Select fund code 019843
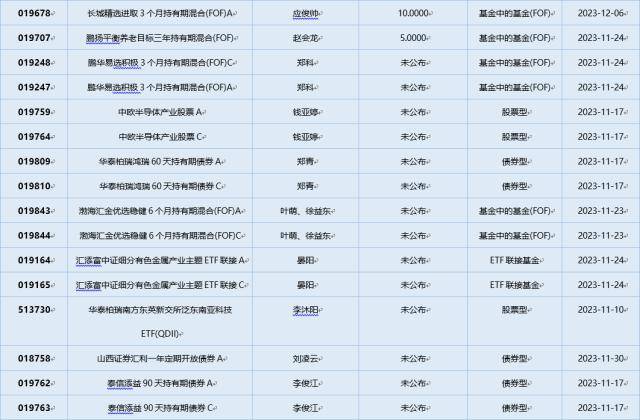Image resolution: width=640 pixels, height=420 pixels. [34, 211]
